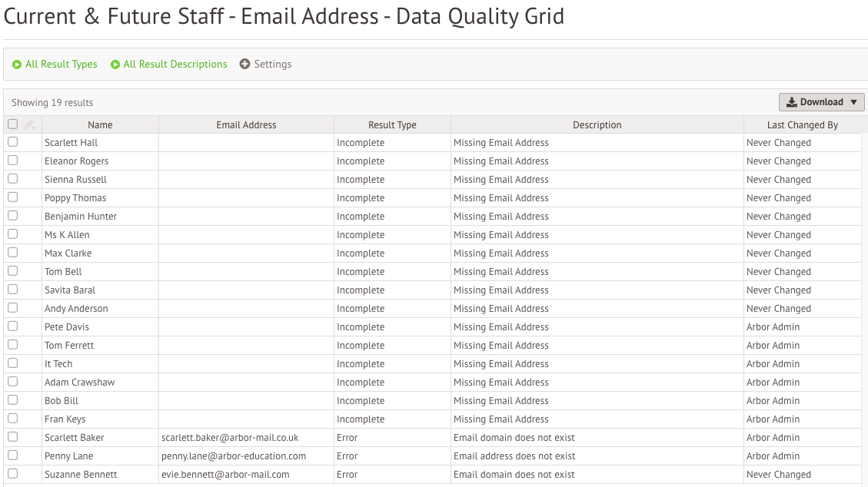Image resolution: width=868 pixels, height=487 pixels.
Task: Click Missing Email Address for It Tech
Action: point(501,364)
